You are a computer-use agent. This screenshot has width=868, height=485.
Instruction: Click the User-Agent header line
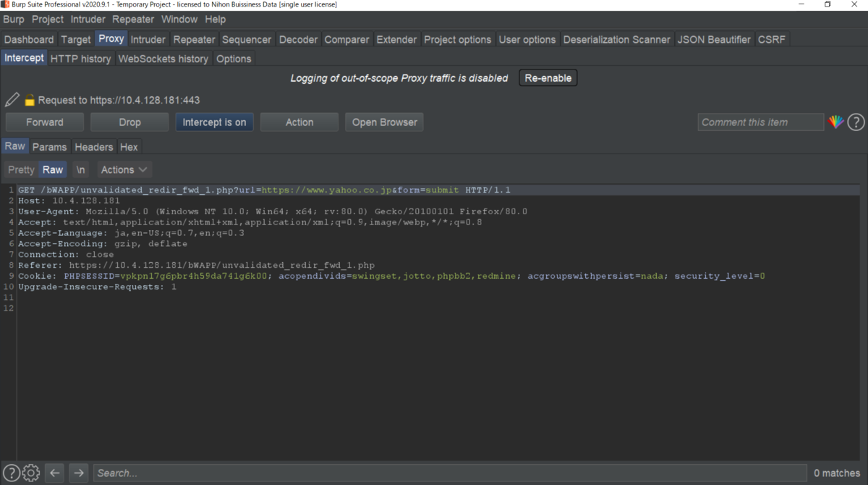pyautogui.click(x=273, y=212)
